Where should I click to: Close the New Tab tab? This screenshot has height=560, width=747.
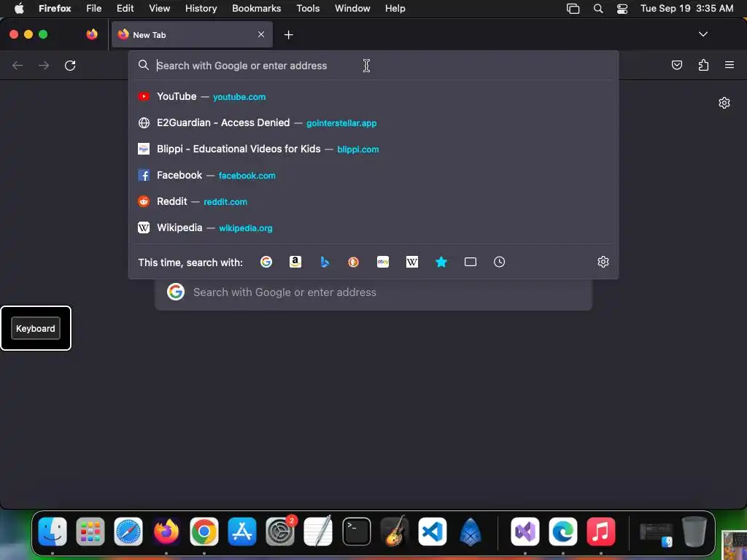[261, 34]
